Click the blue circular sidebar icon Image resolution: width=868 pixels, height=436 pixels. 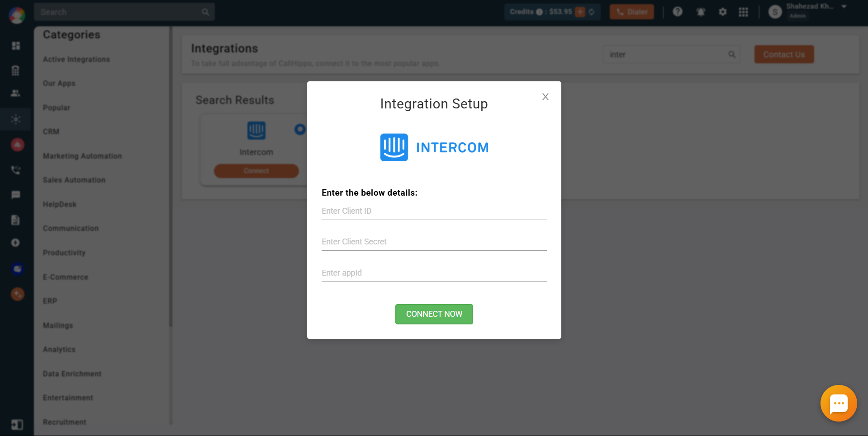coord(17,269)
